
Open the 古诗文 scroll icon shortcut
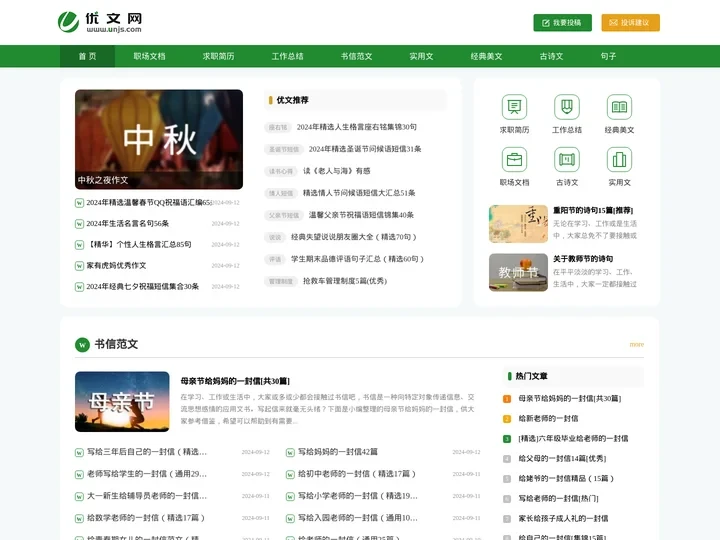pyautogui.click(x=567, y=159)
